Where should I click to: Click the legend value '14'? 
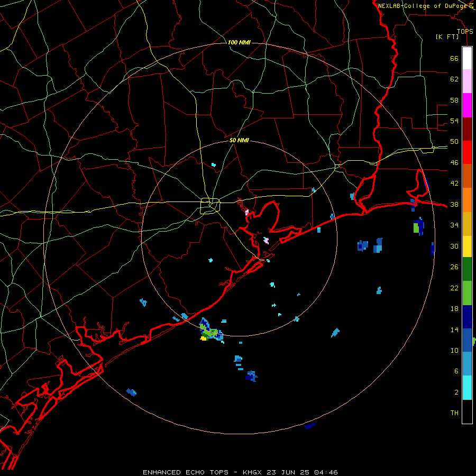tap(454, 329)
